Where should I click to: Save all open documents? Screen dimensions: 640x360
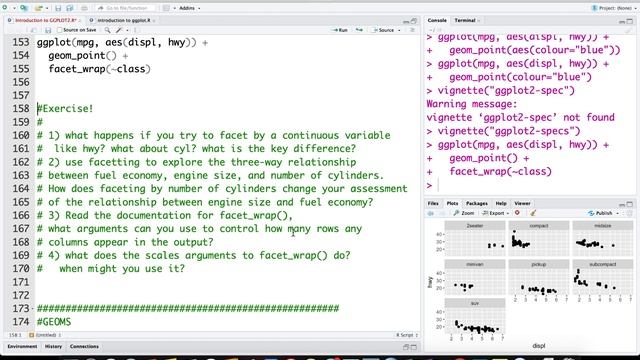pos(70,8)
